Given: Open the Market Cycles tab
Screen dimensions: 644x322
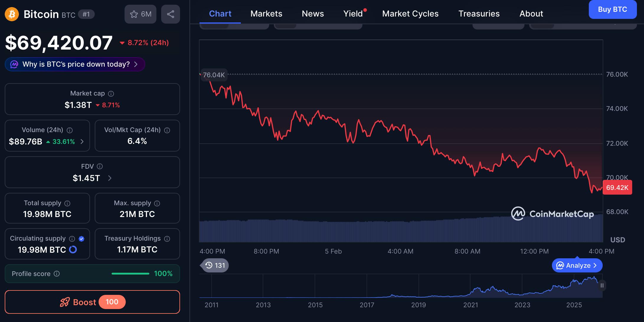Looking at the screenshot, I should (410, 14).
